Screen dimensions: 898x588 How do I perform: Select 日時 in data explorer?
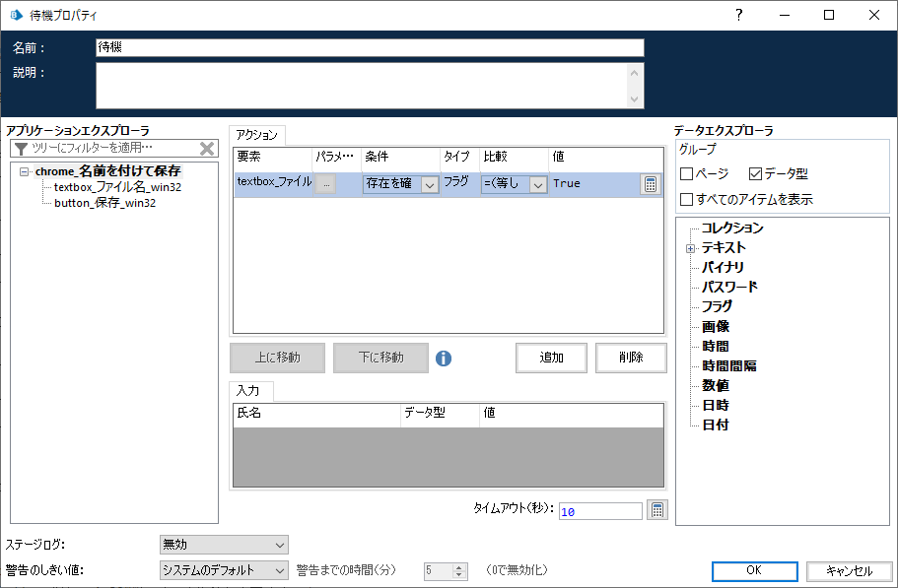pos(716,406)
